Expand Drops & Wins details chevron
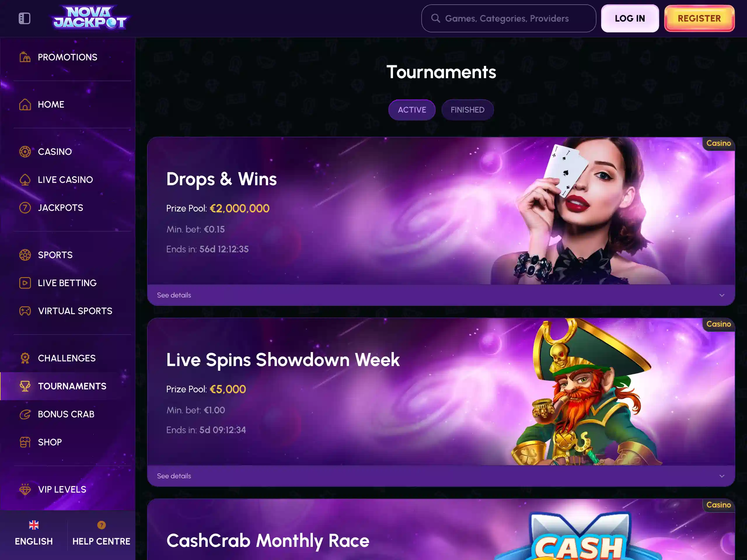 [x=722, y=295]
